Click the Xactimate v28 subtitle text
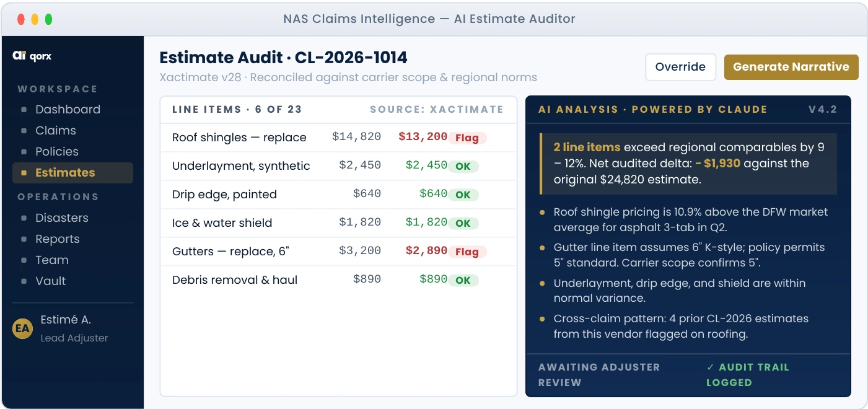The width and height of the screenshot is (868, 409). tap(348, 78)
